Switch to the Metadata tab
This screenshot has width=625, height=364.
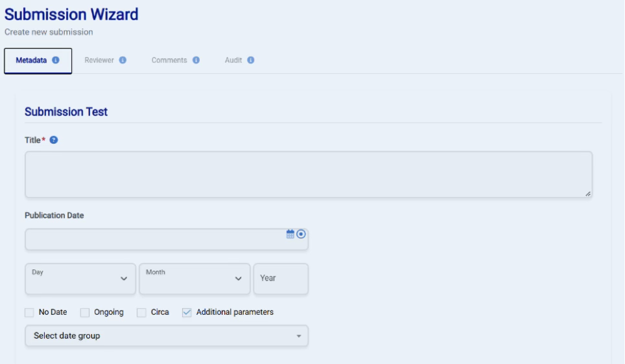(x=38, y=61)
